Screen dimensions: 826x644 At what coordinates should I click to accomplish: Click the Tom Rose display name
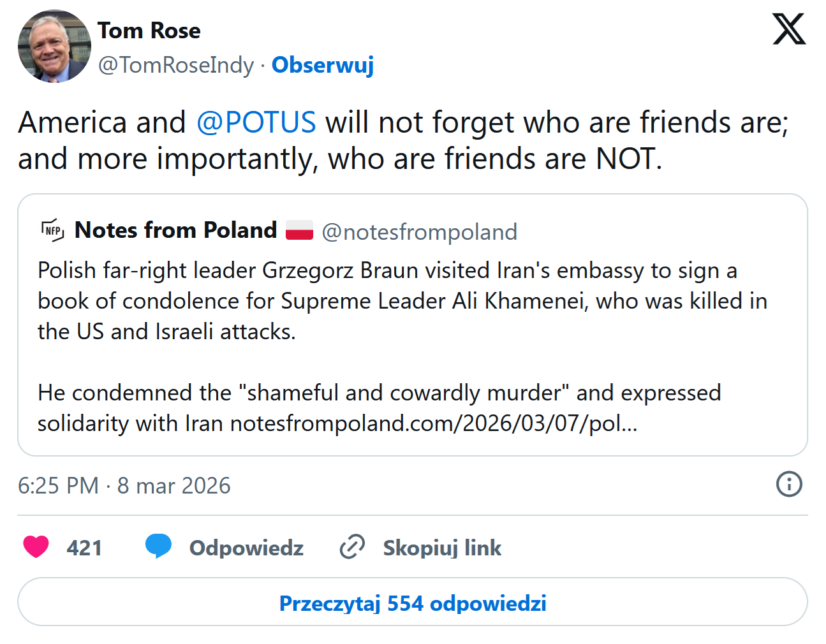coord(149,31)
